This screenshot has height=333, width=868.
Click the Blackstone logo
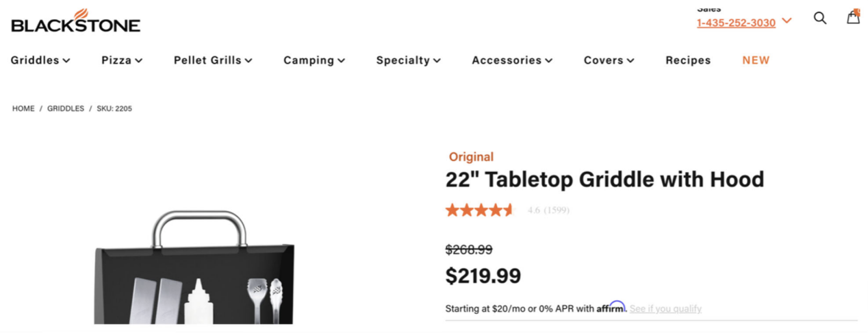[x=75, y=21]
